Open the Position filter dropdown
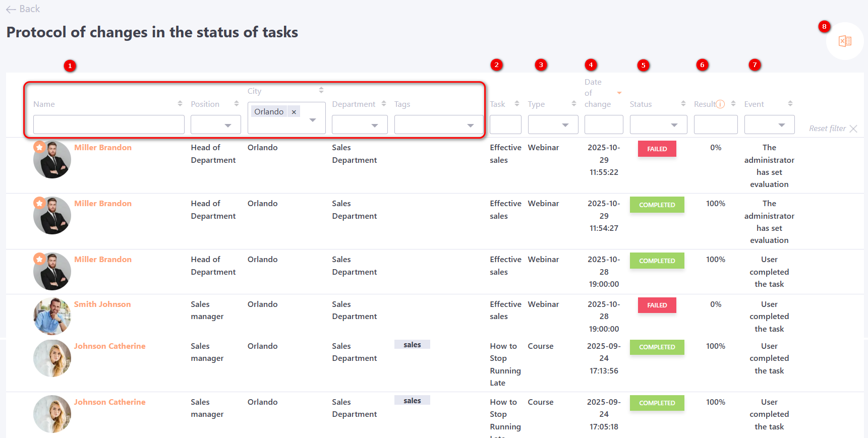This screenshot has width=868, height=438. click(216, 125)
